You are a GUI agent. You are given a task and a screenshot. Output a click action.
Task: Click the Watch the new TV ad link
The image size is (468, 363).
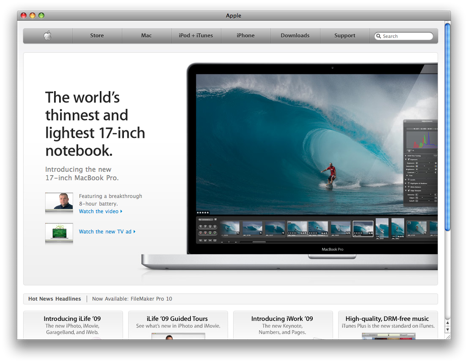(x=107, y=231)
